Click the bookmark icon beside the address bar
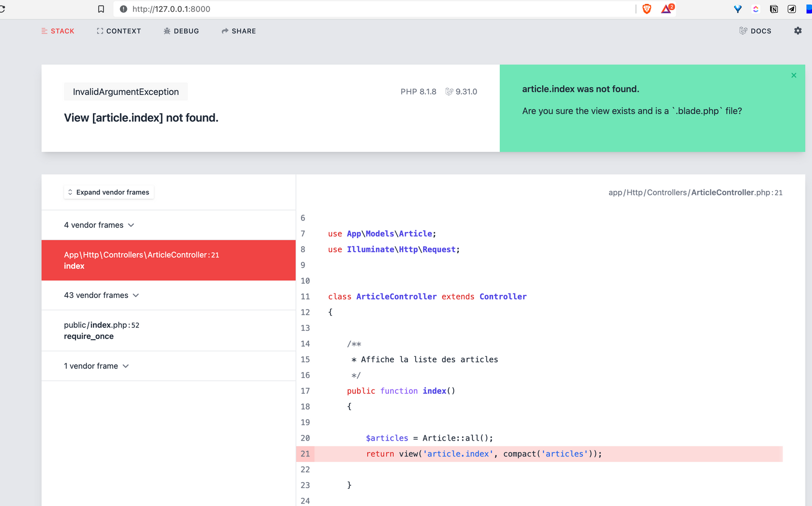The image size is (812, 506). coord(101,9)
